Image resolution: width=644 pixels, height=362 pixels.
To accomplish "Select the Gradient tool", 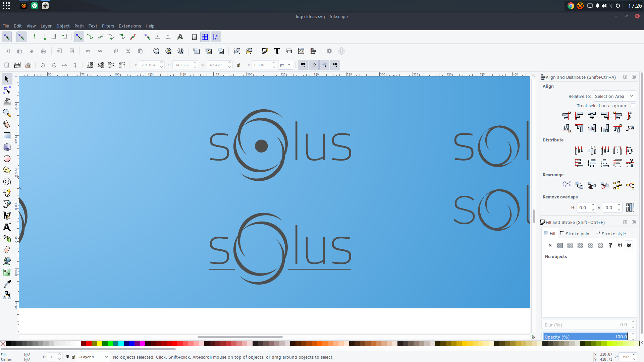I will tap(7, 273).
